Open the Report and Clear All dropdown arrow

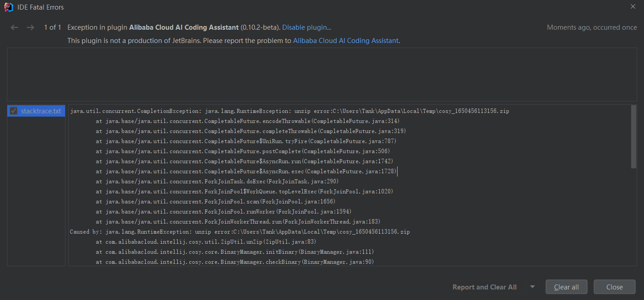click(532, 287)
